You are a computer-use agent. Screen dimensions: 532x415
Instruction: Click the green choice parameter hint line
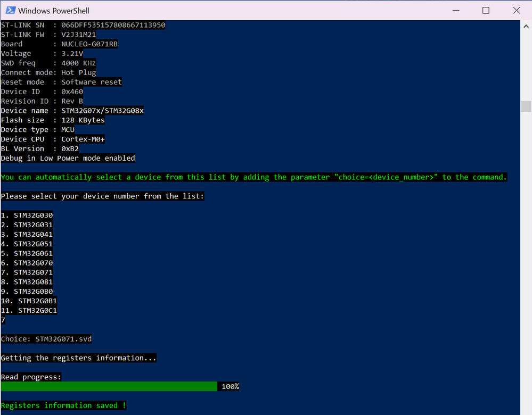254,177
